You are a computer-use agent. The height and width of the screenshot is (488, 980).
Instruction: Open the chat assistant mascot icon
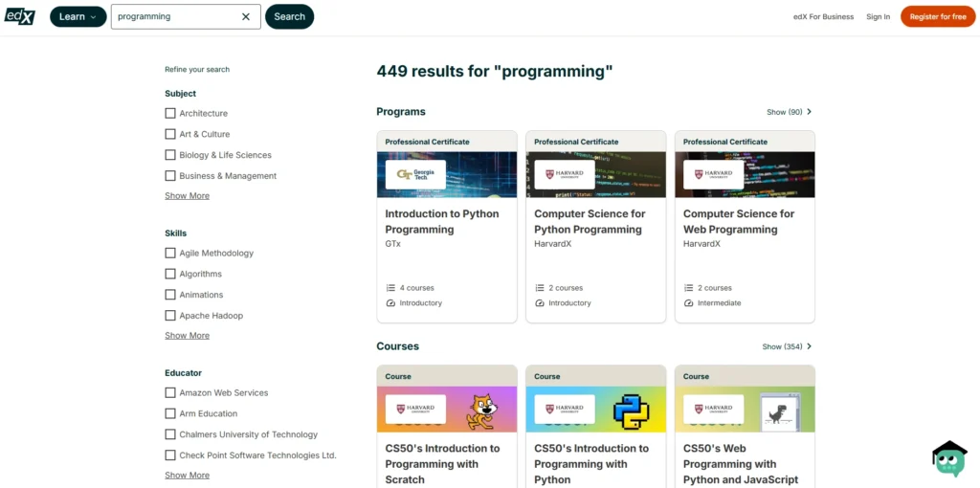[x=949, y=459]
